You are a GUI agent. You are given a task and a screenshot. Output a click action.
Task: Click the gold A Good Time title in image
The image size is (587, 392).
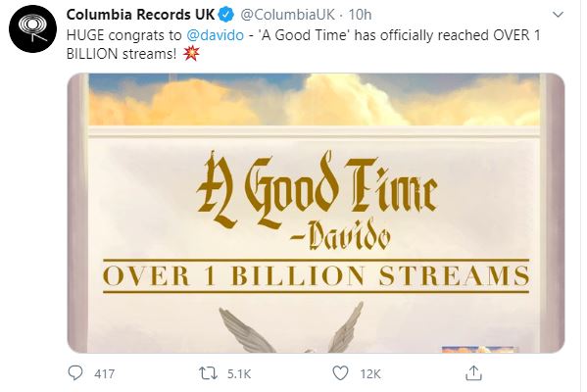[x=317, y=190]
